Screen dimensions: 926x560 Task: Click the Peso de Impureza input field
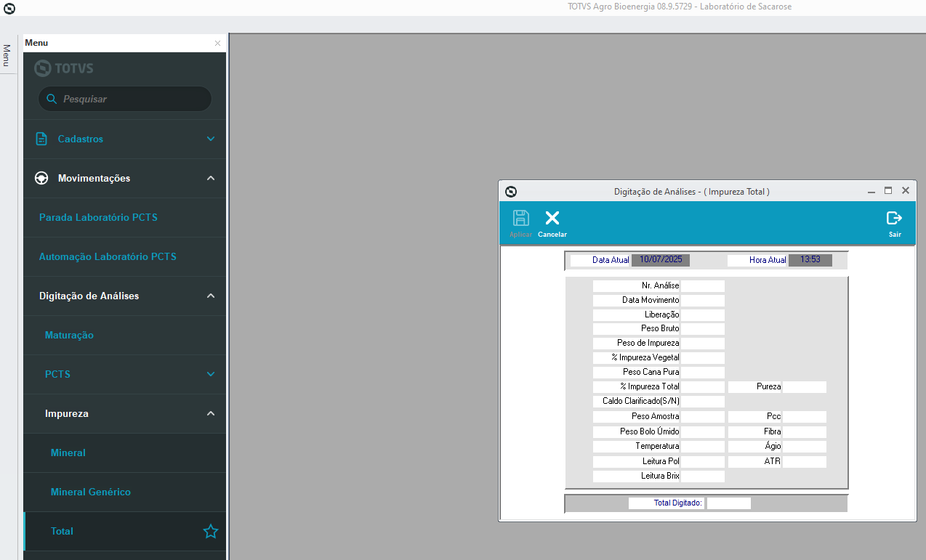point(703,344)
